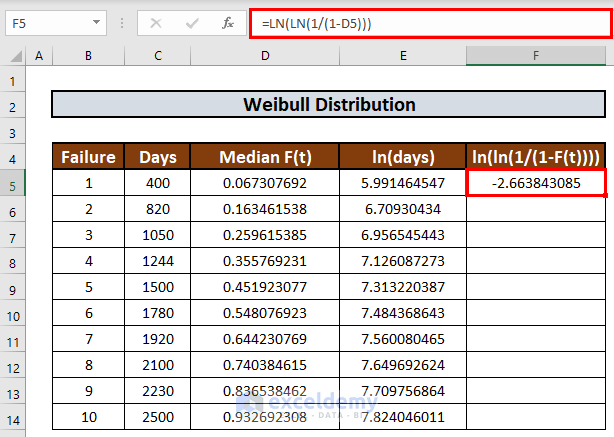This screenshot has width=614, height=437.
Task: Select row 5 header
Action: 12,184
